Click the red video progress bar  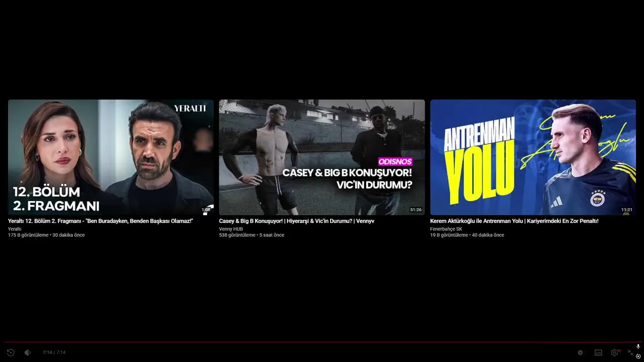point(322,342)
